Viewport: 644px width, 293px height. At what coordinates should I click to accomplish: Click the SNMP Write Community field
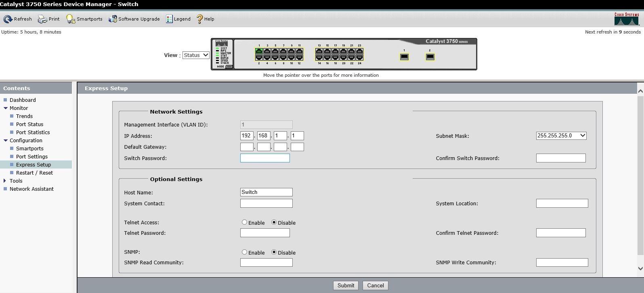click(x=562, y=263)
